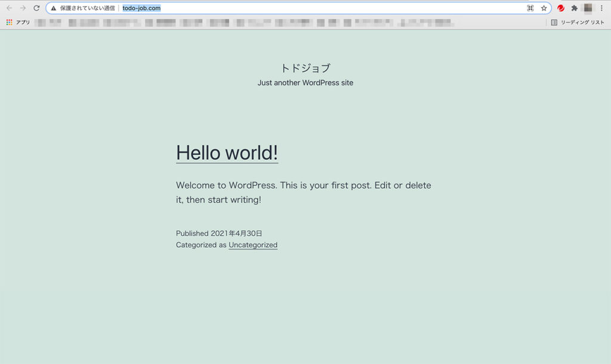This screenshot has width=611, height=364.
Task: Bookmark this page with the star icon
Action: tap(544, 8)
